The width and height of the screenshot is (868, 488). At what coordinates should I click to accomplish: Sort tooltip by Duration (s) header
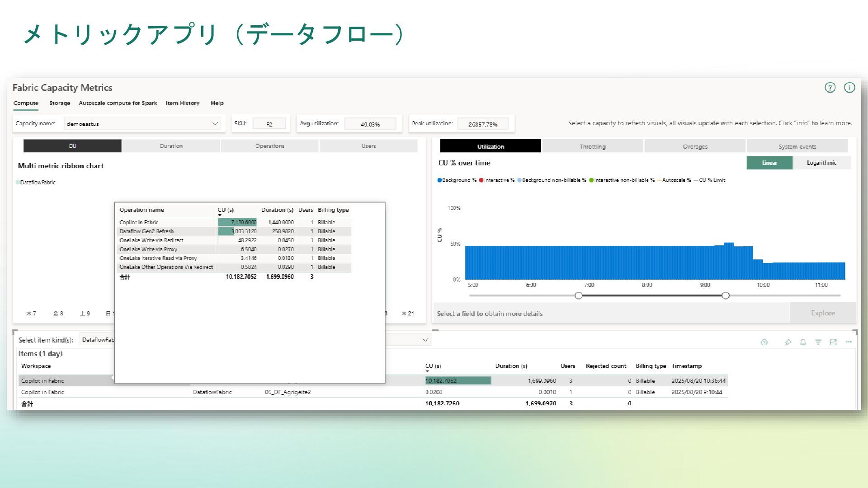(x=277, y=210)
